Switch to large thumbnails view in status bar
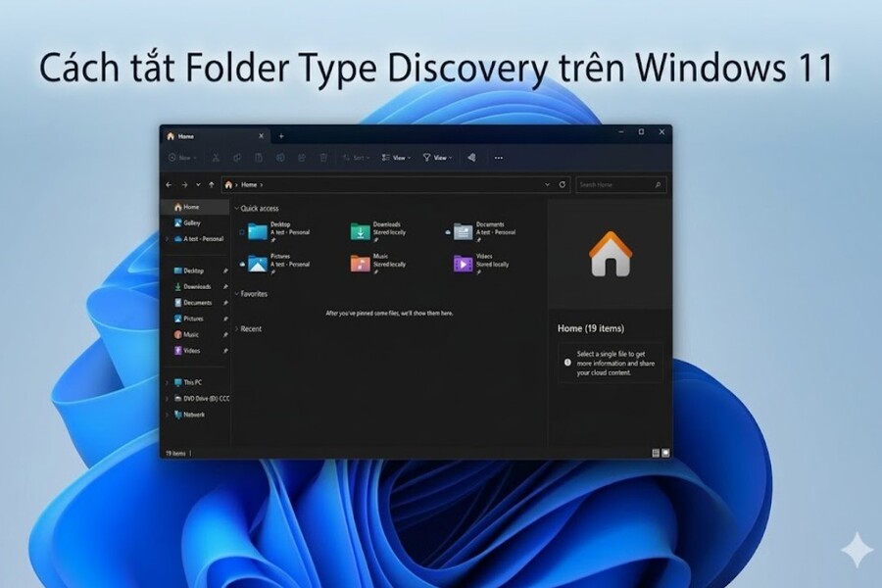The image size is (882, 588). click(666, 453)
